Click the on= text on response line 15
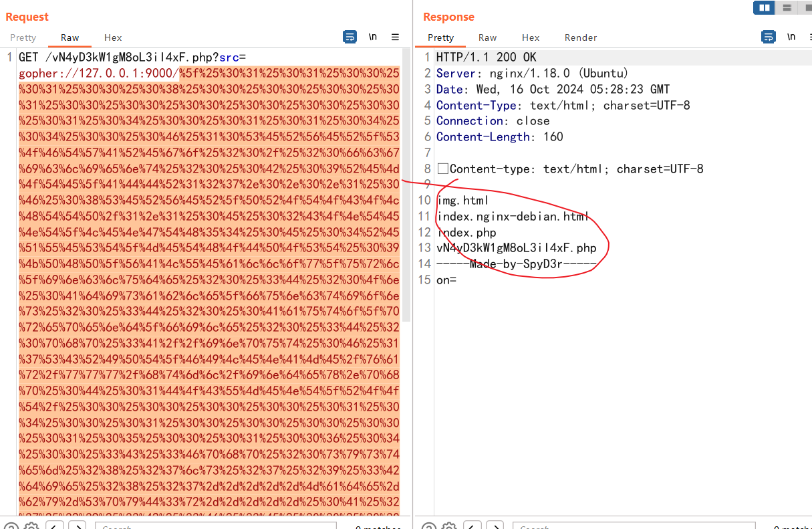The image size is (812, 529). pos(446,280)
